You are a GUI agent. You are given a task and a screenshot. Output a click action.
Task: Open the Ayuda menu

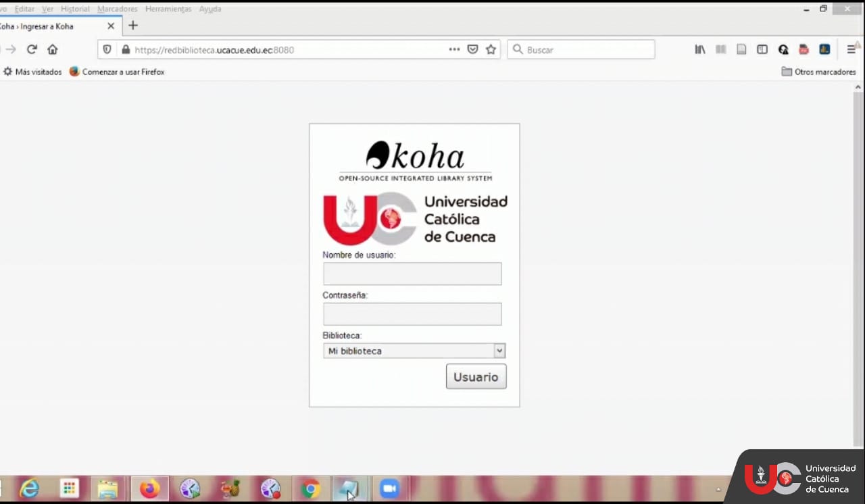pyautogui.click(x=210, y=9)
